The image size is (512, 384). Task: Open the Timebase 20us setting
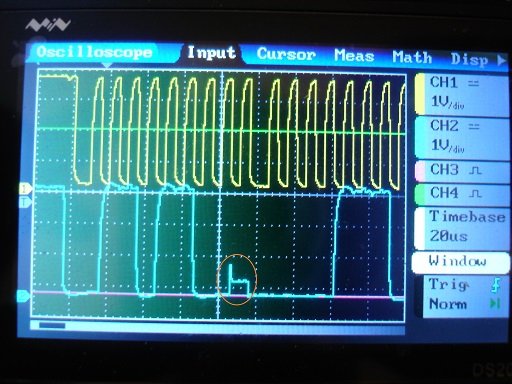click(462, 227)
